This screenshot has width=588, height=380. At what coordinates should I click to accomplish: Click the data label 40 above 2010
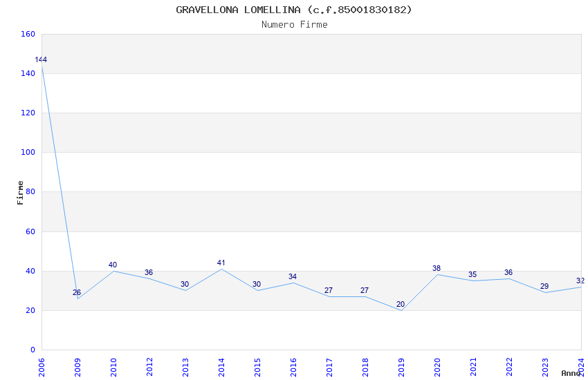113,265
